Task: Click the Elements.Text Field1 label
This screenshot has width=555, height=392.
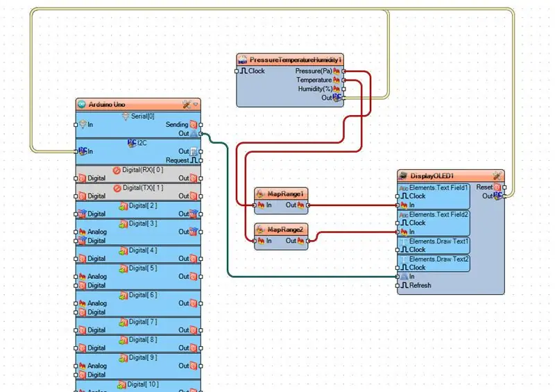Action: [x=438, y=188]
